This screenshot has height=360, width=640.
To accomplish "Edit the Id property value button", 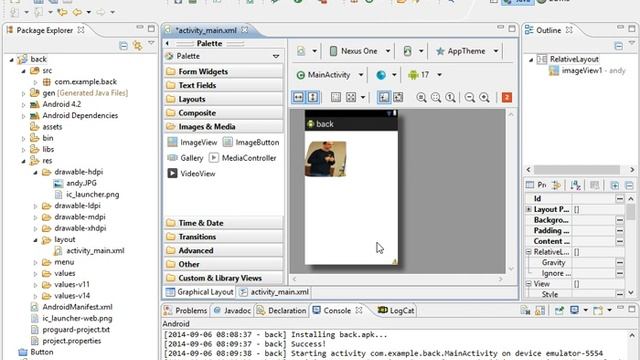I will [x=620, y=198].
